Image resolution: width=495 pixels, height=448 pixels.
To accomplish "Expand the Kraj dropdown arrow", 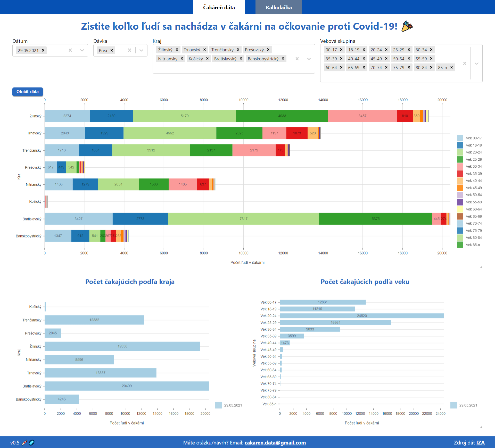I will [309, 59].
